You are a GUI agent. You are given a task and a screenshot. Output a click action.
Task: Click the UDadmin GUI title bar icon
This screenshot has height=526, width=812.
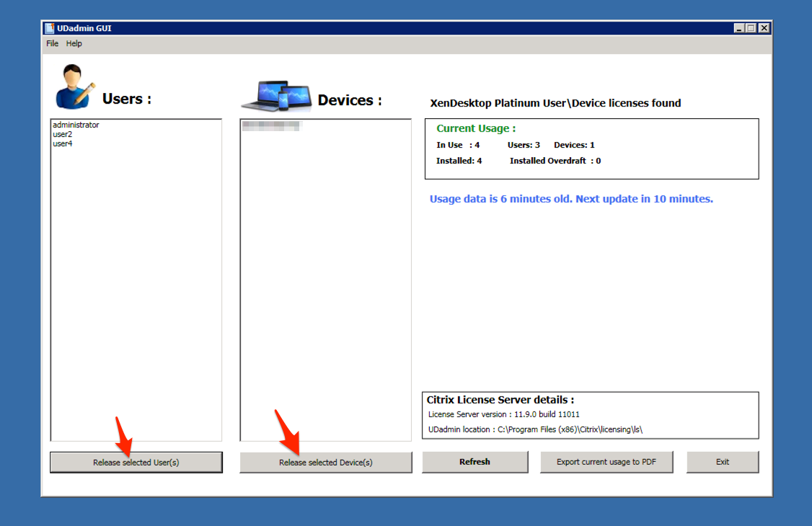tap(51, 28)
